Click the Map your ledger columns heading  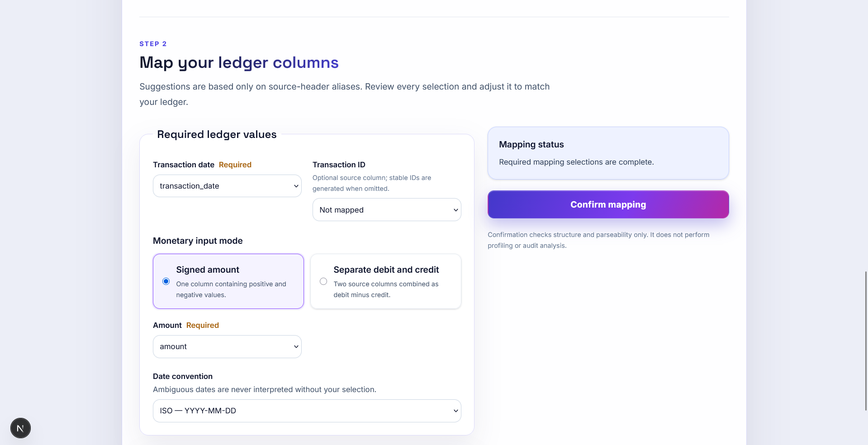pos(239,62)
